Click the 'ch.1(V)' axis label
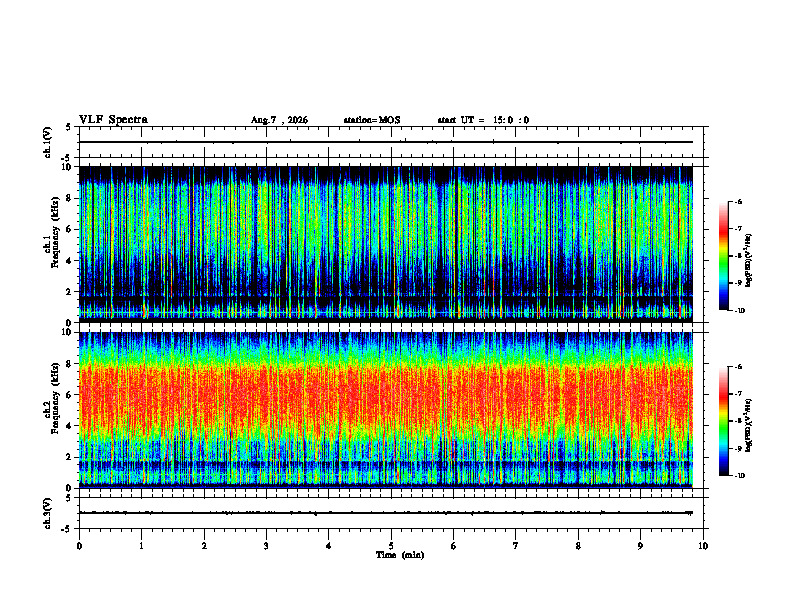The image size is (792, 612). 47,142
